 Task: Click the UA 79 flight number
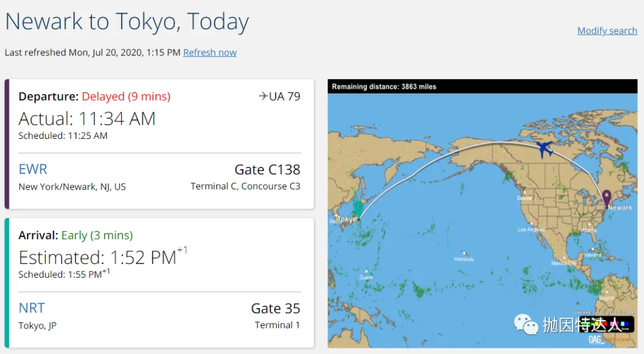pyautogui.click(x=284, y=97)
